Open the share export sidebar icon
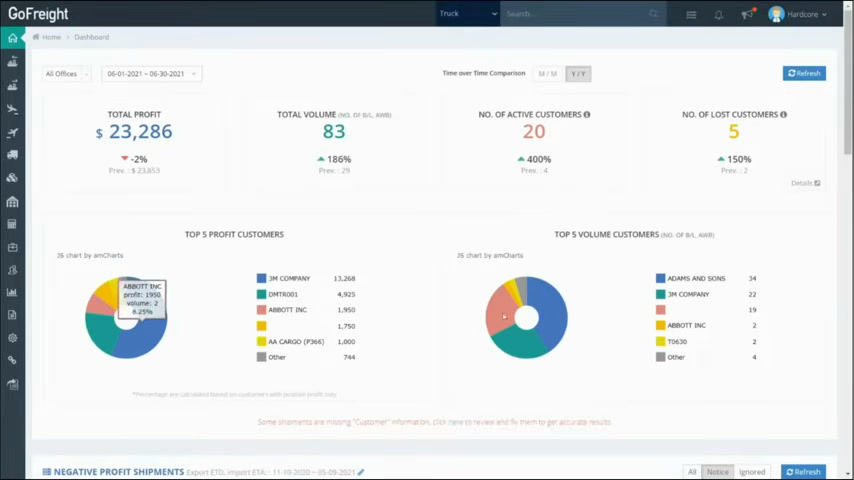This screenshot has width=854, height=480. point(12,384)
